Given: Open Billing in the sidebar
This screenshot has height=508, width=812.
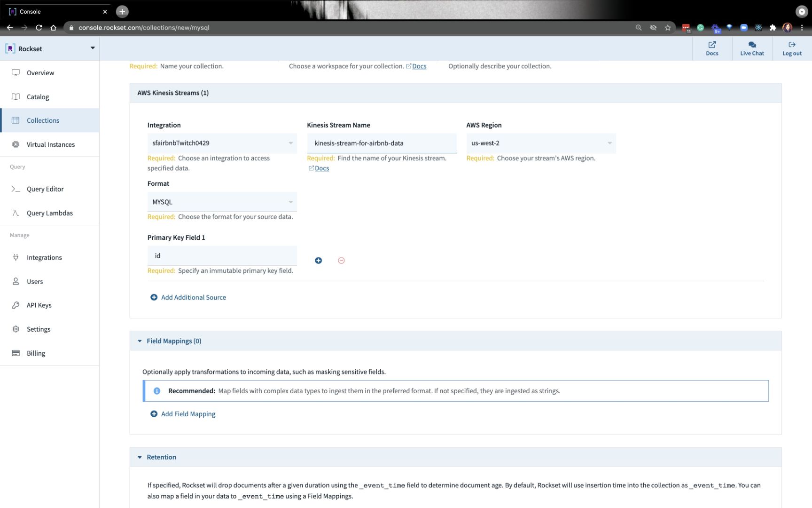Looking at the screenshot, I should [x=50, y=353].
